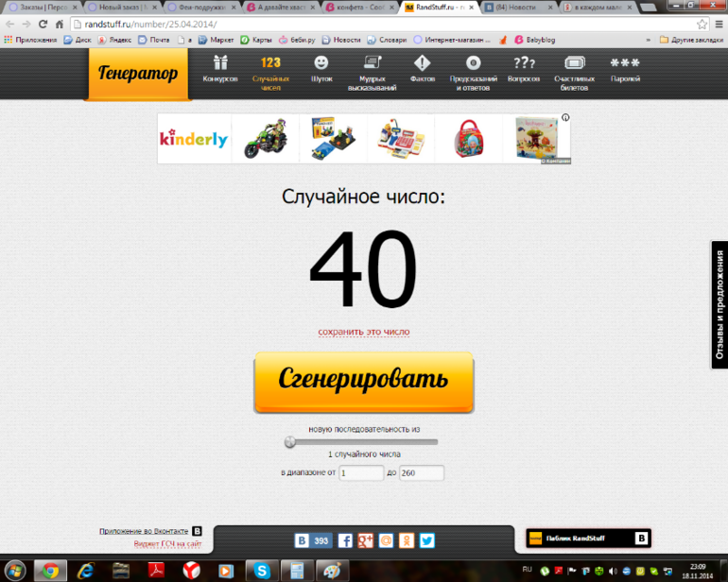Image resolution: width=728 pixels, height=582 pixels.
Task: Click the range 'от' minimum input field
Action: tap(360, 472)
